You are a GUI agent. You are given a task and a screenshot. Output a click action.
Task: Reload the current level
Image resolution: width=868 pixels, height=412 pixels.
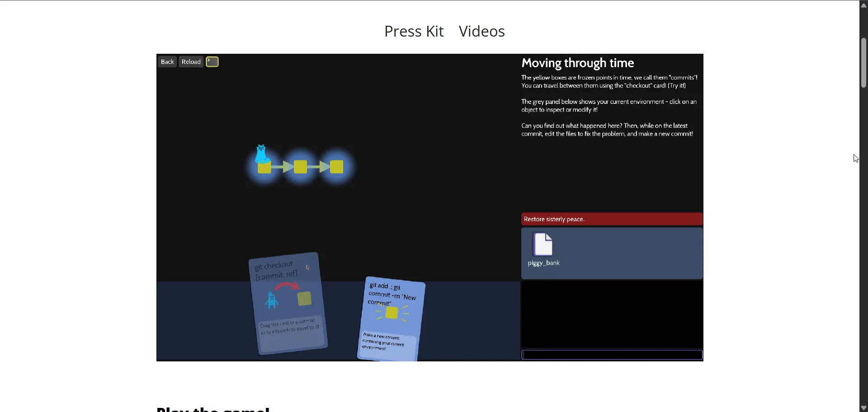[x=191, y=61]
